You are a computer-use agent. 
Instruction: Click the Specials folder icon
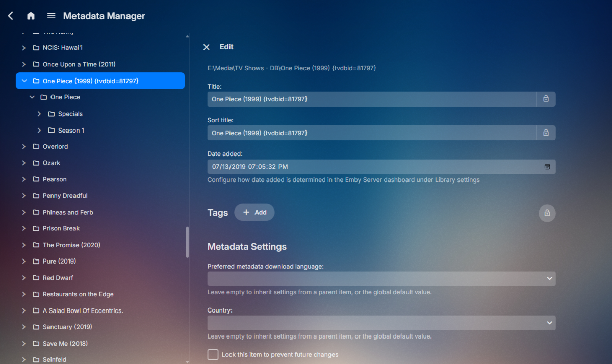[53, 114]
